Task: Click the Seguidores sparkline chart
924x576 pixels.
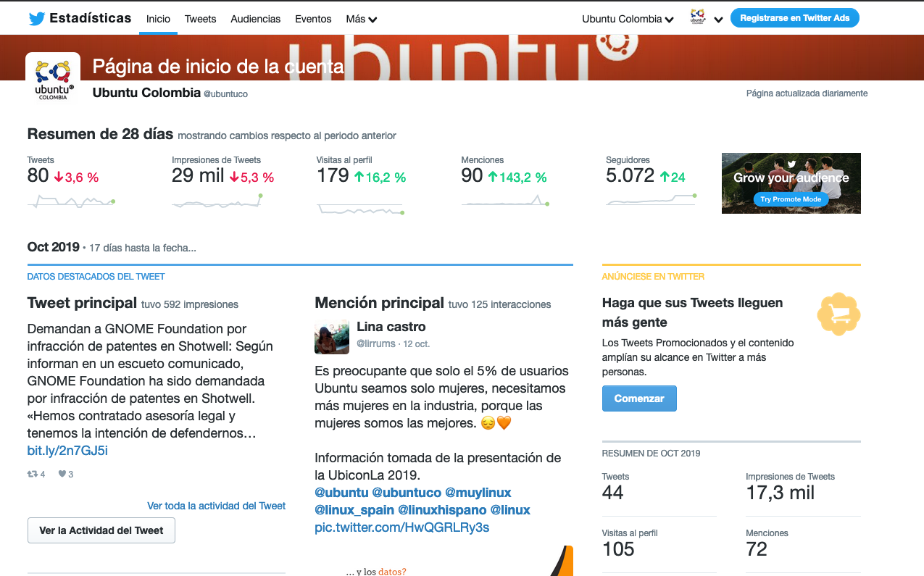Action: (x=651, y=201)
